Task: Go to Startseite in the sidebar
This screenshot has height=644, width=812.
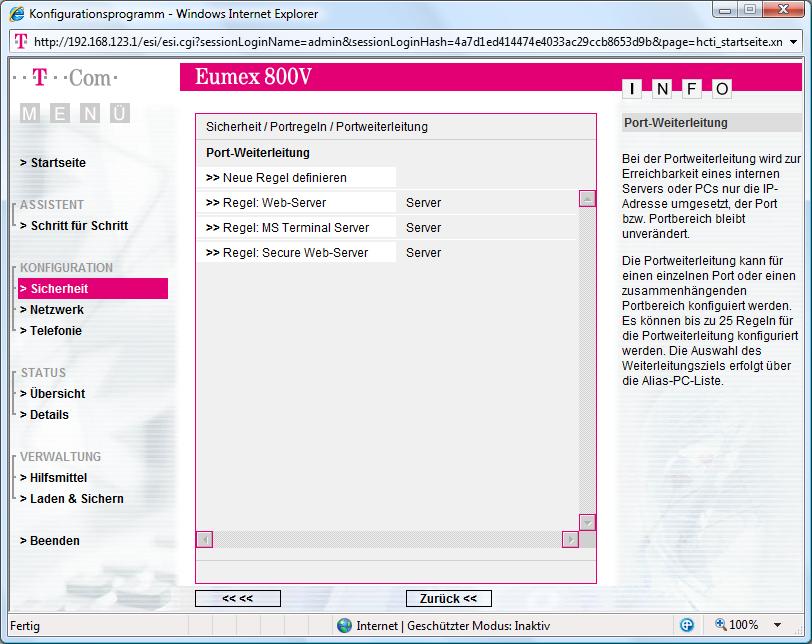Action: pyautogui.click(x=58, y=163)
